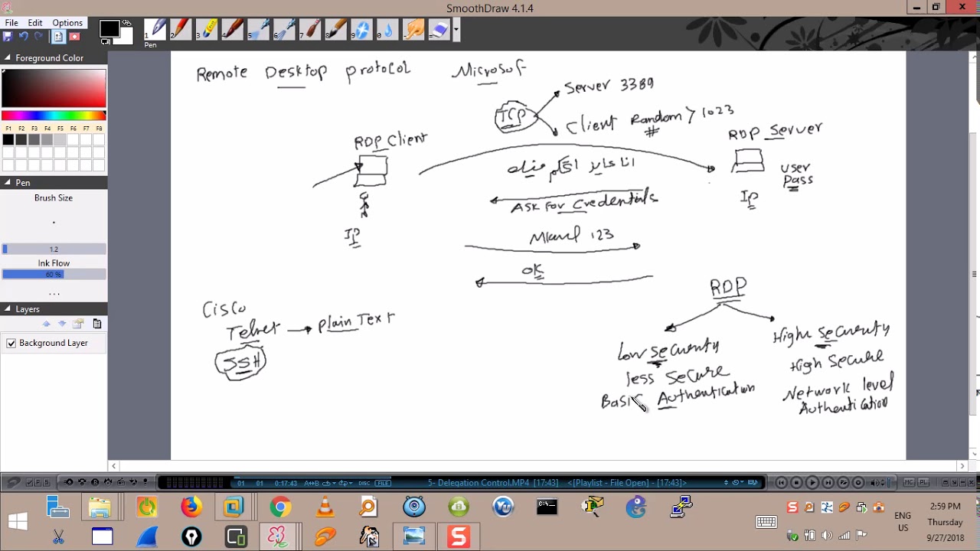
Task: Choose the Dry Media crayon tool (slot 3)
Action: tap(207, 30)
